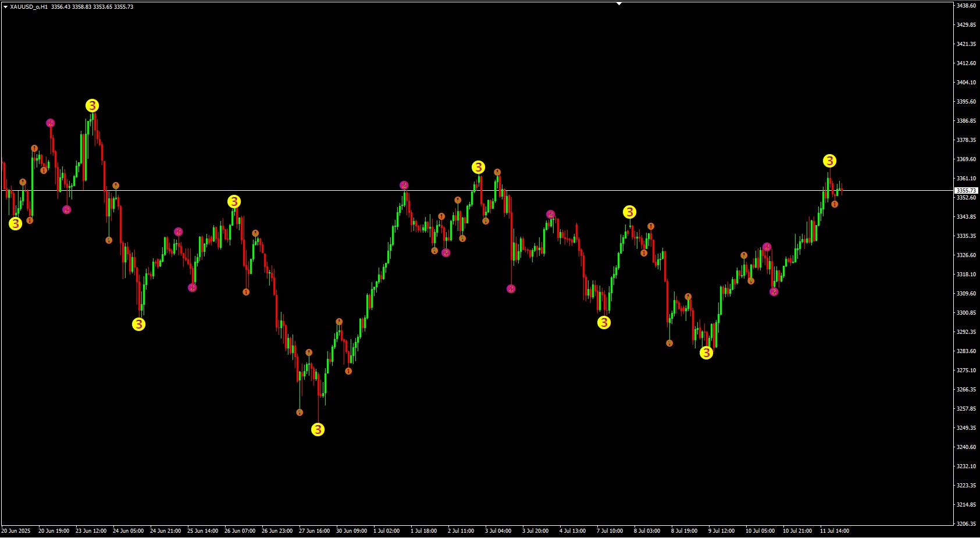980x538 pixels.
Task: Select the rightmost magenta 2 marker on the chart
Action: tap(774, 292)
